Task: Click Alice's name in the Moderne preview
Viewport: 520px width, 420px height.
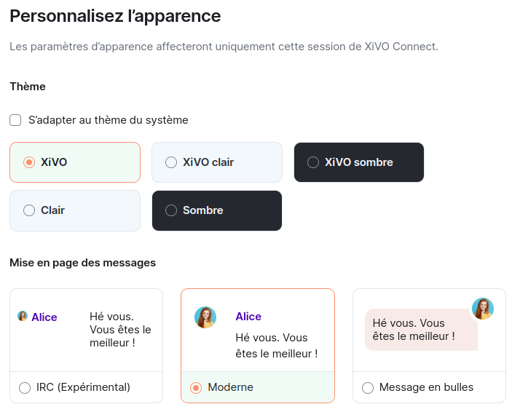Action: click(248, 317)
